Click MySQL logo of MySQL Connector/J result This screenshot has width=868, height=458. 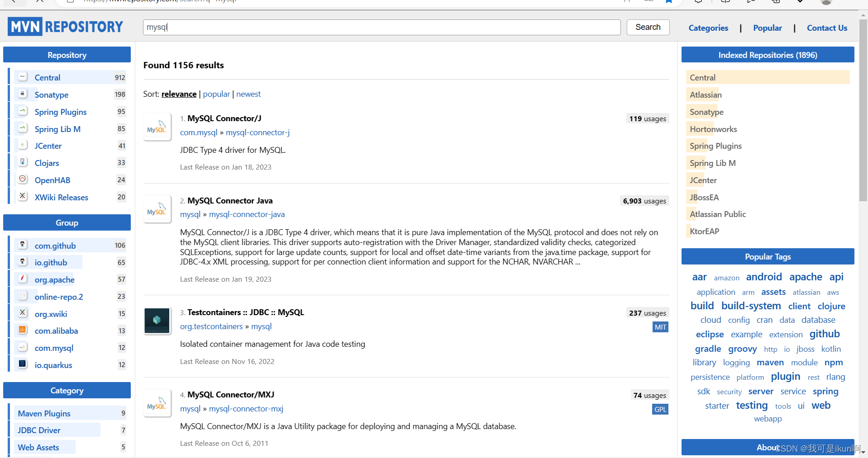click(157, 127)
